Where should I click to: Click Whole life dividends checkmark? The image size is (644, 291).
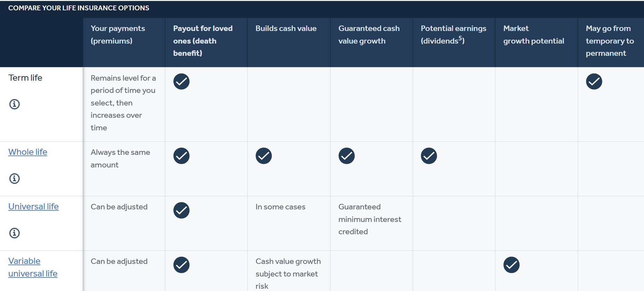pyautogui.click(x=429, y=156)
